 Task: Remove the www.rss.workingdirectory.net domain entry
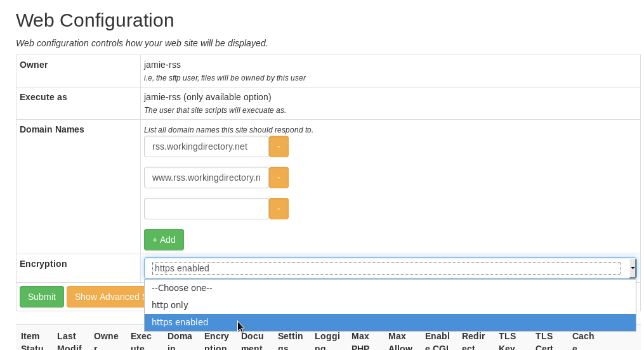(x=279, y=178)
